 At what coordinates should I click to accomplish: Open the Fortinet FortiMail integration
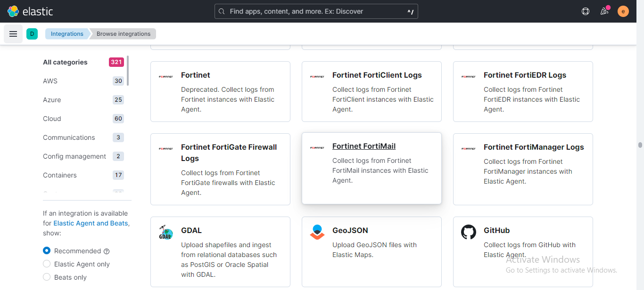click(363, 146)
